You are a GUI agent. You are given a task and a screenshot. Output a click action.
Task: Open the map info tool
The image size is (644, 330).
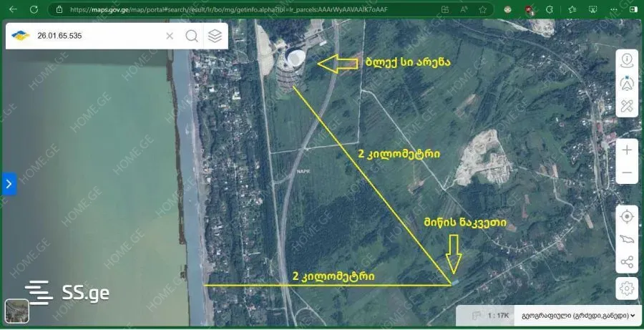(627, 60)
